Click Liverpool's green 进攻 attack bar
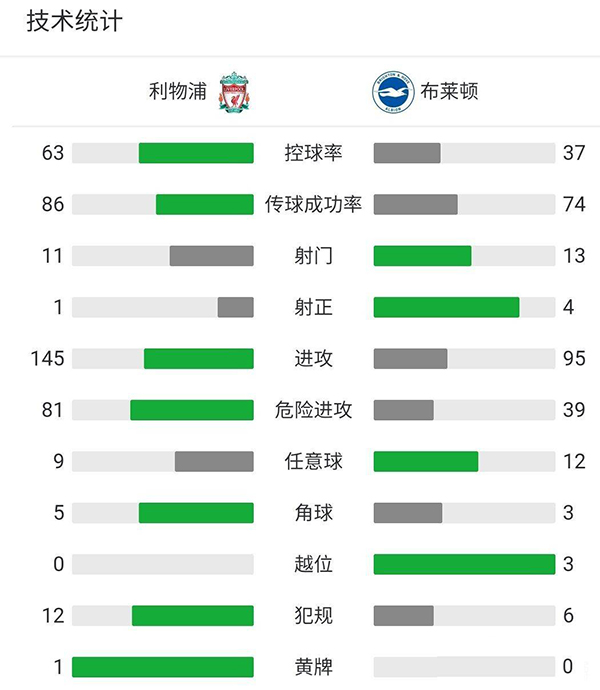The image size is (600, 690). (199, 358)
